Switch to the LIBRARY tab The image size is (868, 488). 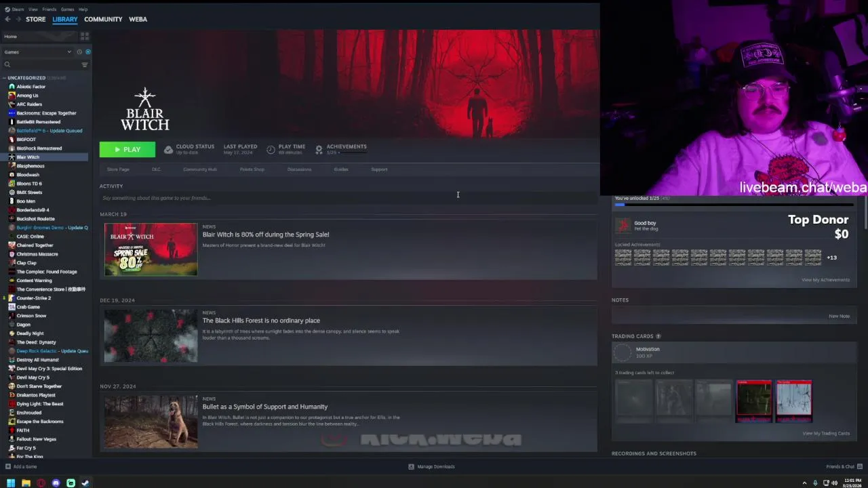[65, 19]
